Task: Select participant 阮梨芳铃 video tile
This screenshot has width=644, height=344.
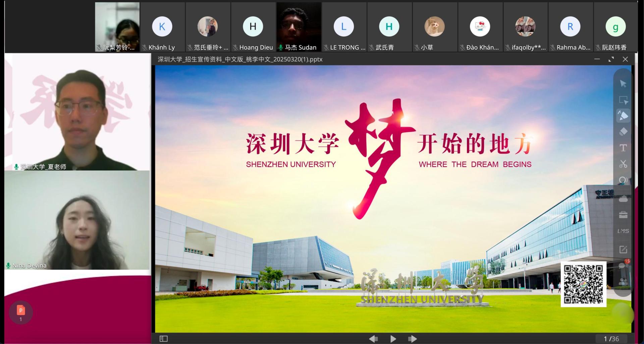Action: pyautogui.click(x=117, y=27)
